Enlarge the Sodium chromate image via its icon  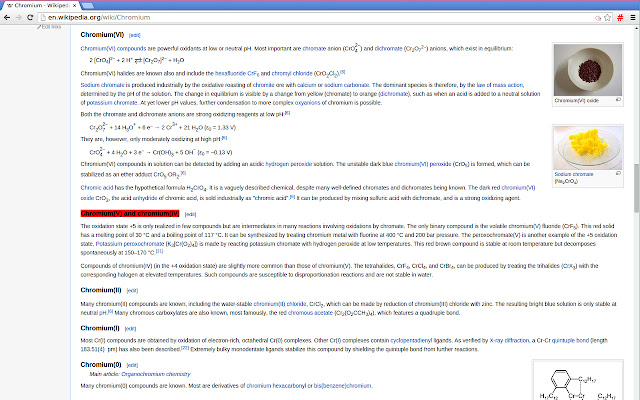tap(618, 173)
